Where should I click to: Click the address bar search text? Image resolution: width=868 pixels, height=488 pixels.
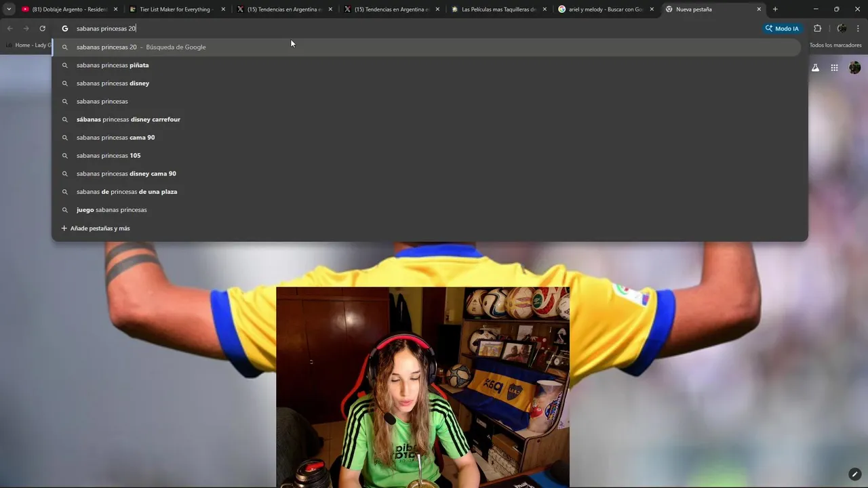(x=106, y=28)
